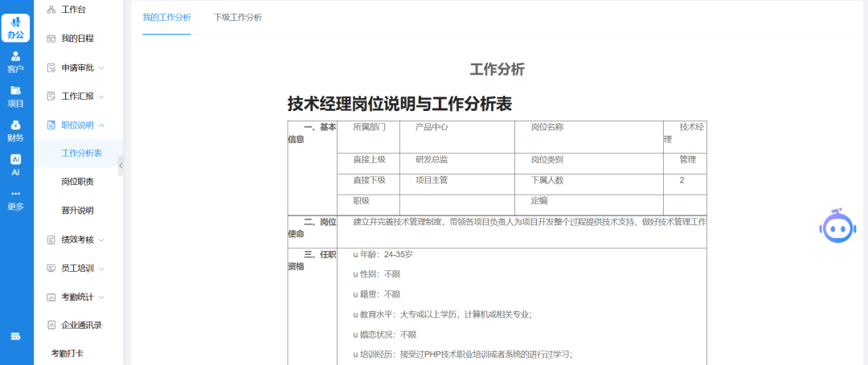
Task: Click the 籍贯：不限 line
Action: coord(376,294)
